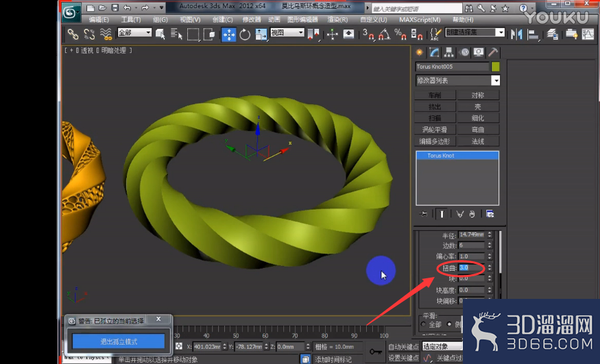Click the favorites star icon
This screenshot has height=364, width=600.
point(505,8)
